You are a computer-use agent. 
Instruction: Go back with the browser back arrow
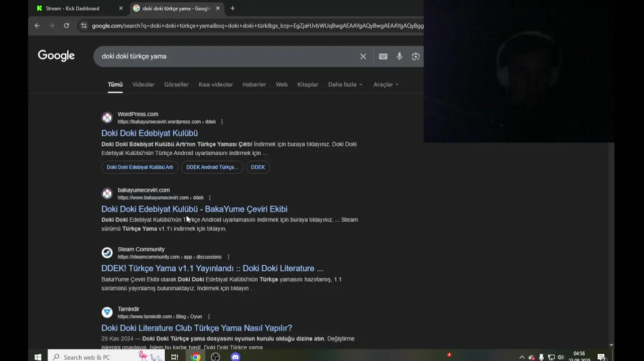[x=37, y=26]
